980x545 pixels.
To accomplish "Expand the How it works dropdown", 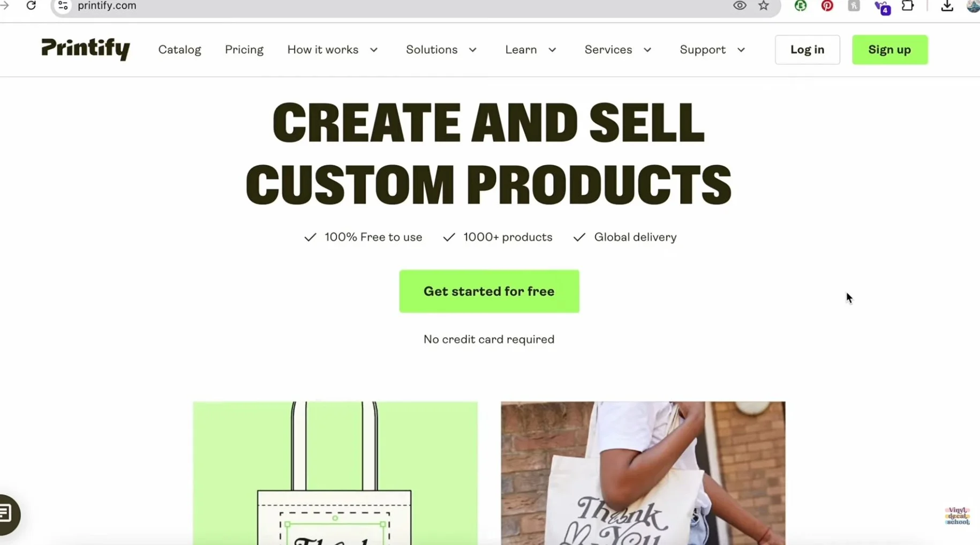I will pos(333,50).
